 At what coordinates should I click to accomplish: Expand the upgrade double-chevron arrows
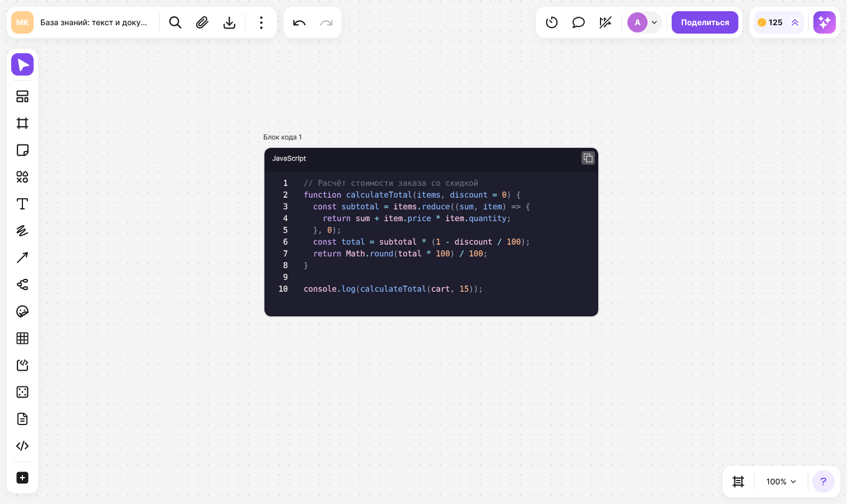click(x=795, y=22)
